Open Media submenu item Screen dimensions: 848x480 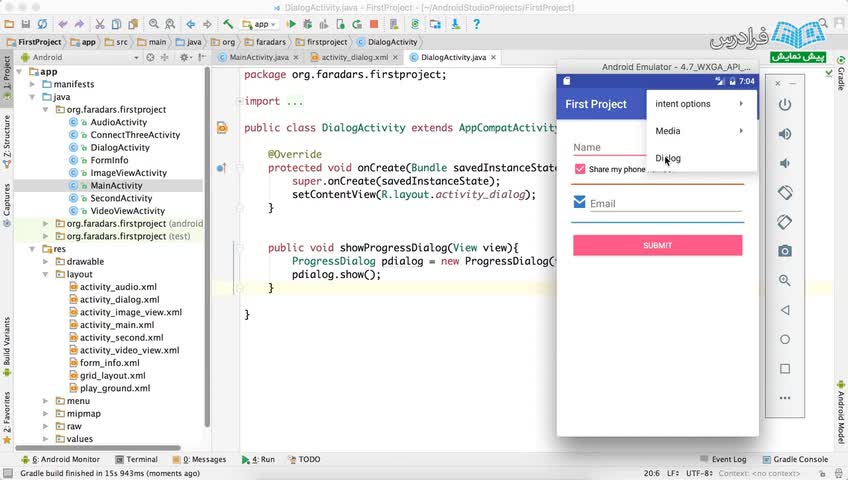point(701,131)
